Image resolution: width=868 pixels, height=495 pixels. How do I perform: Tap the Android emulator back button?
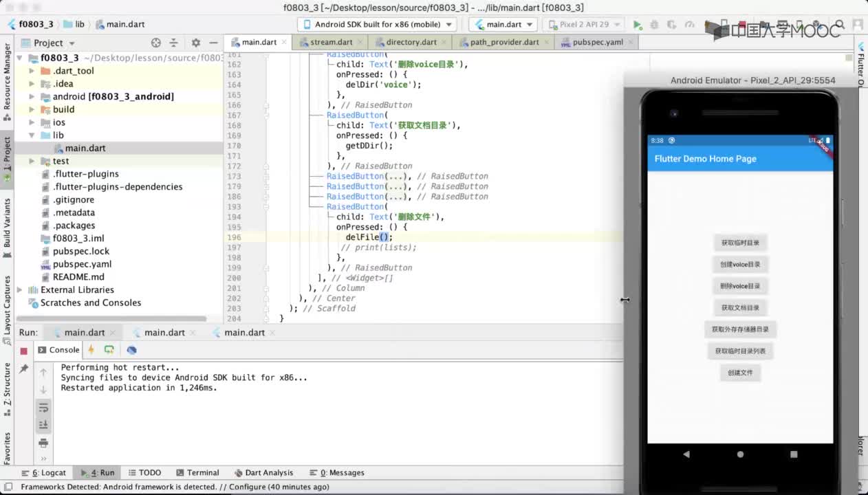pyautogui.click(x=686, y=454)
